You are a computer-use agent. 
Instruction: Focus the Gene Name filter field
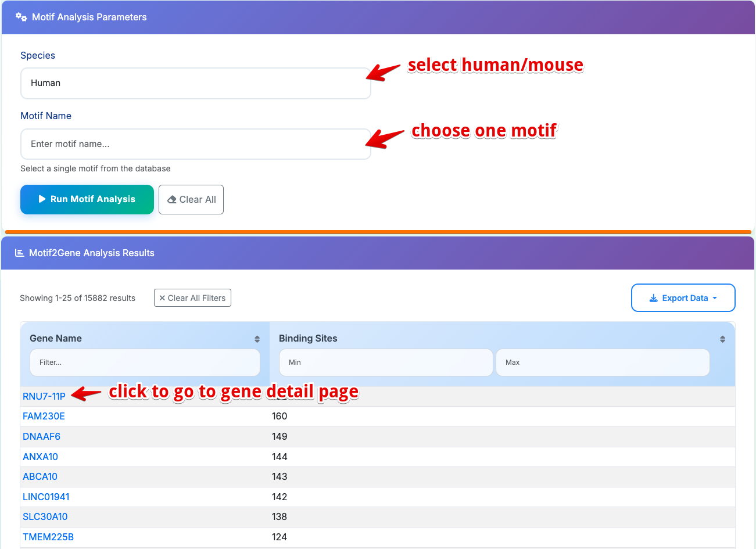tap(145, 363)
